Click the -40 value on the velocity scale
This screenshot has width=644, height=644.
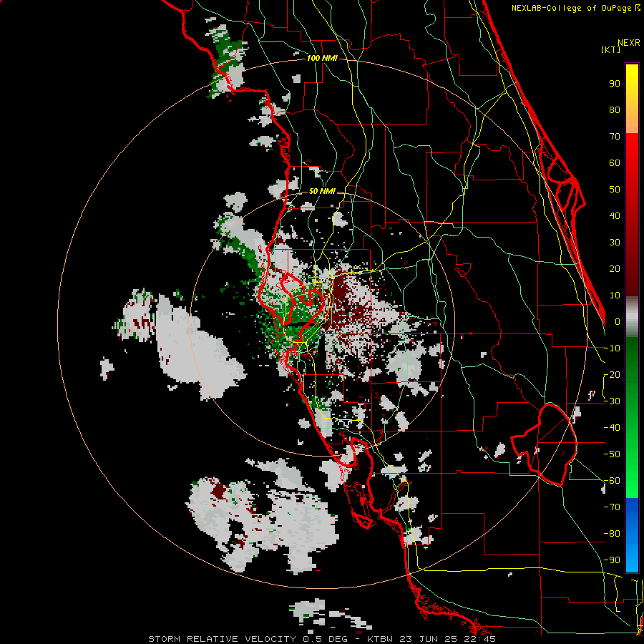(x=612, y=428)
